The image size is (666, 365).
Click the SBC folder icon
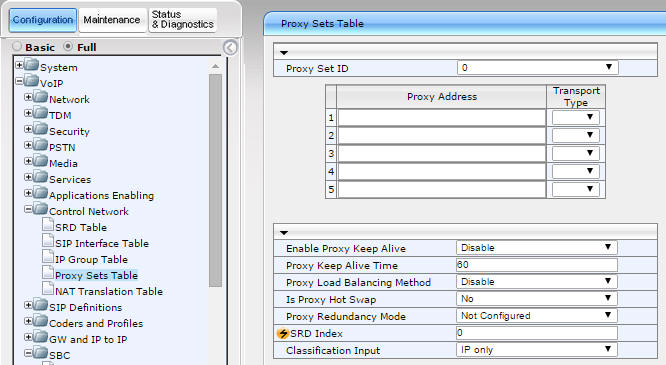(40, 353)
